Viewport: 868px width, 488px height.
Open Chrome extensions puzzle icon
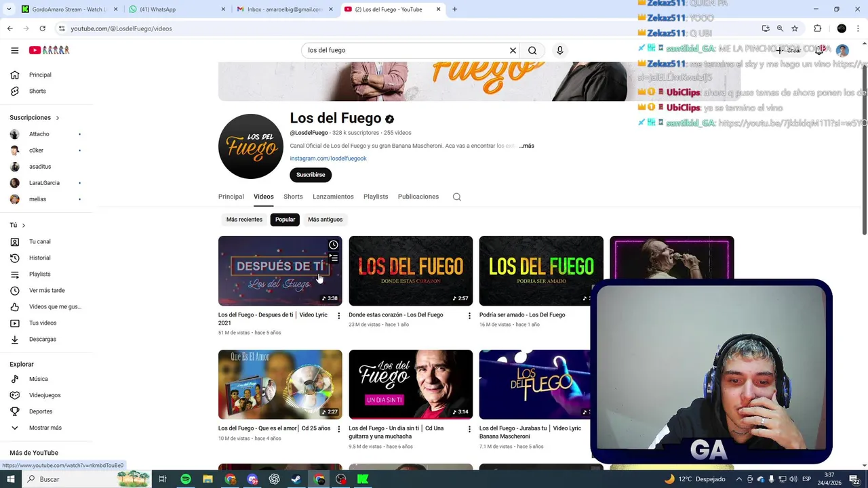click(817, 28)
